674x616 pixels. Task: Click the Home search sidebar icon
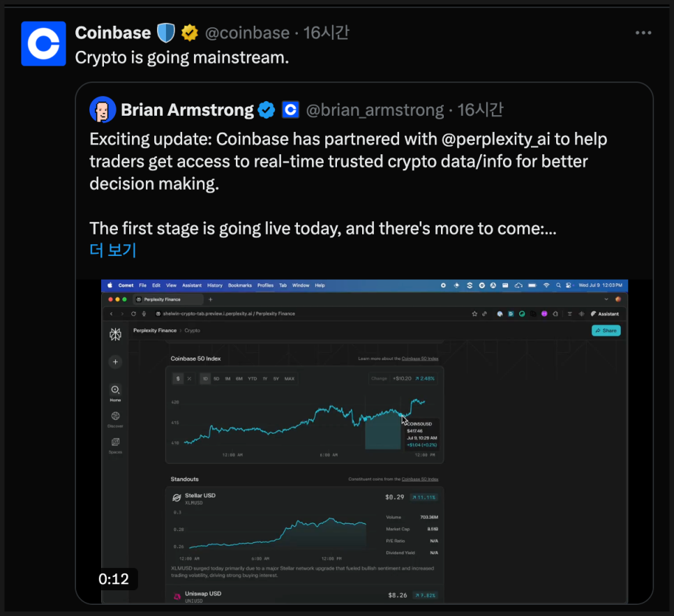coord(115,393)
